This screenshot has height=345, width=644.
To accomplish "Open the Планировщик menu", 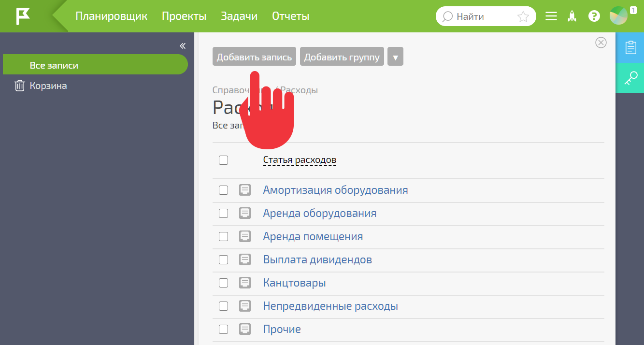I will (111, 16).
